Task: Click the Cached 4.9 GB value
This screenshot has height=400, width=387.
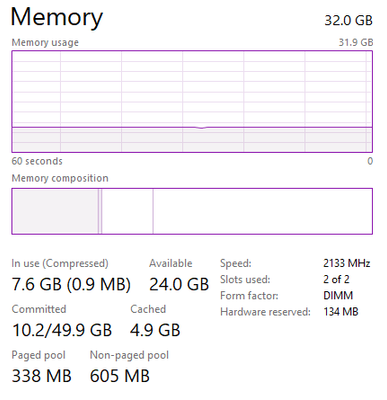Action: coord(155,330)
